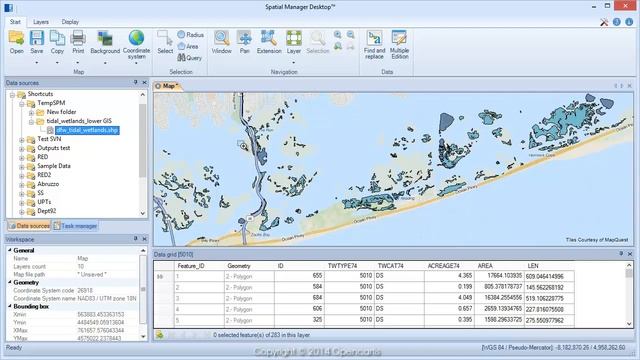Select the Outputs test folder
The height and width of the screenshot is (360, 640).
(53, 148)
